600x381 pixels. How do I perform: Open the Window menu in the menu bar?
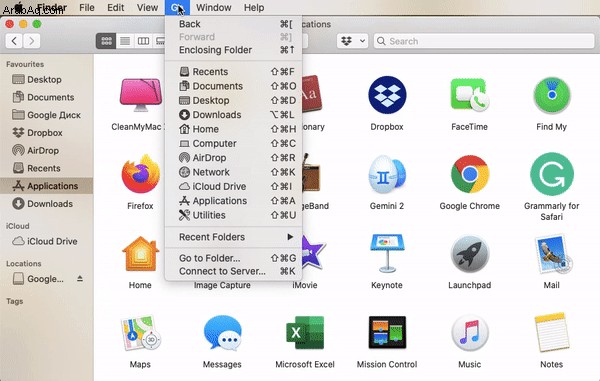pyautogui.click(x=214, y=8)
